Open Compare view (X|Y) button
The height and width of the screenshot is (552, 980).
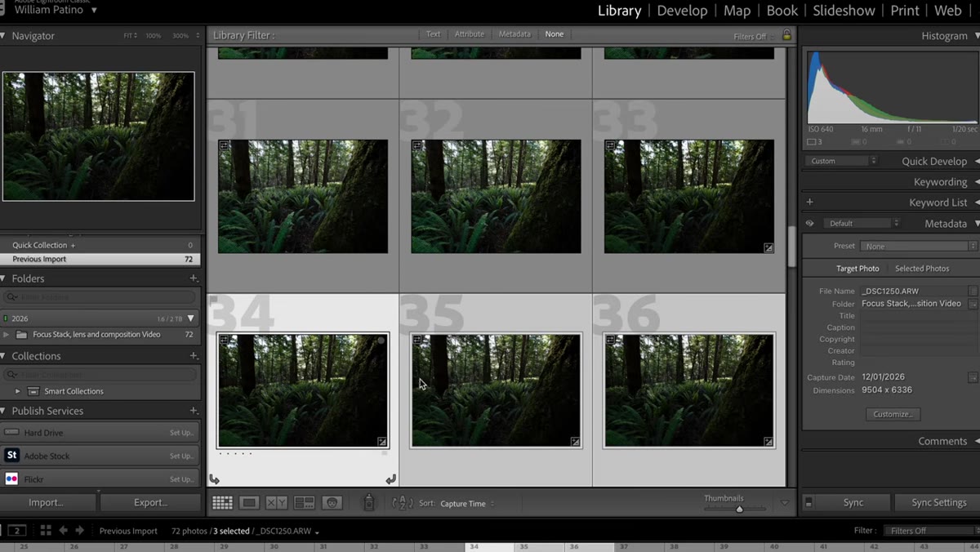pos(277,503)
